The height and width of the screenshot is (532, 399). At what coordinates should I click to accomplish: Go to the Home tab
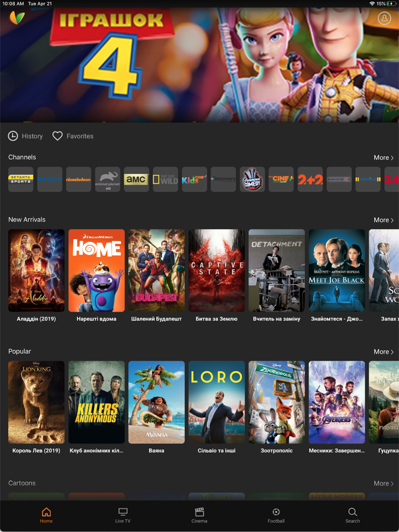(46, 515)
